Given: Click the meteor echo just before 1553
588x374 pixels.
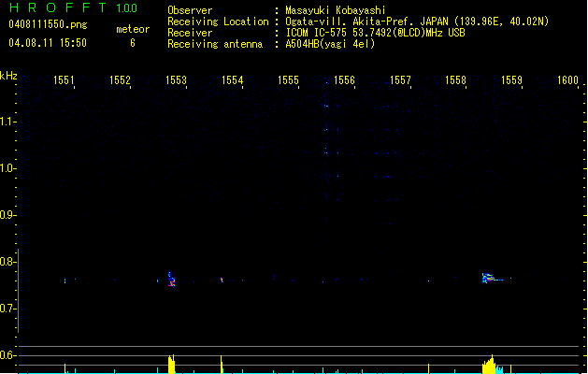Looking at the screenshot, I should pos(171,280).
